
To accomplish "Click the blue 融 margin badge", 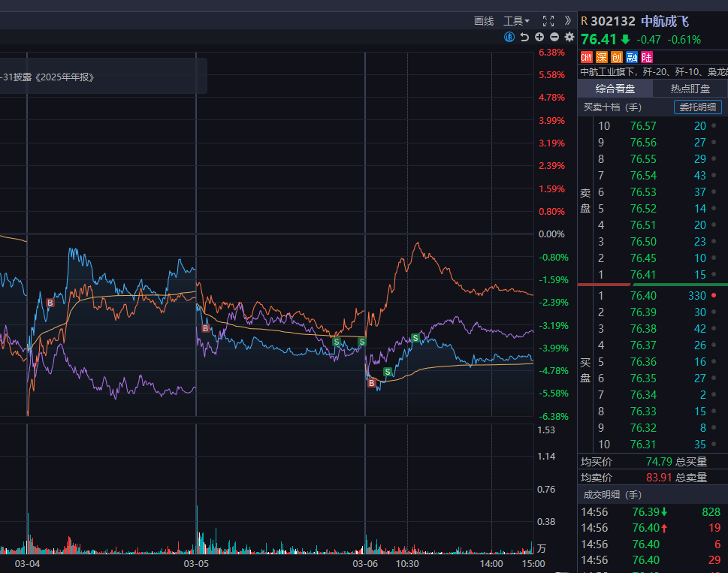I will [x=631, y=57].
